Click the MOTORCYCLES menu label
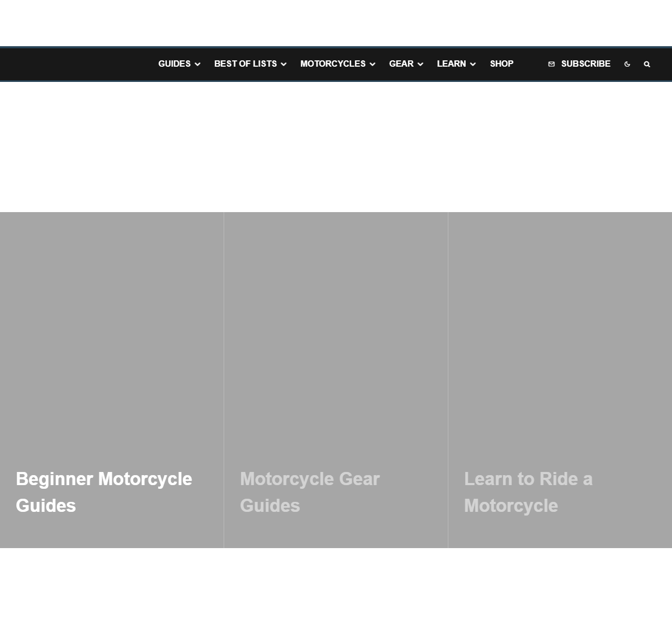Image resolution: width=672 pixels, height=630 pixels. pyautogui.click(x=333, y=64)
